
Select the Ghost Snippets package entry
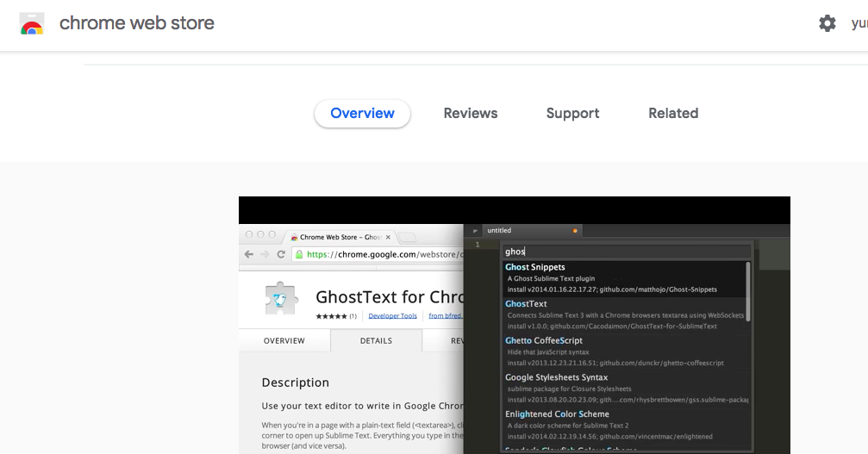click(x=626, y=278)
